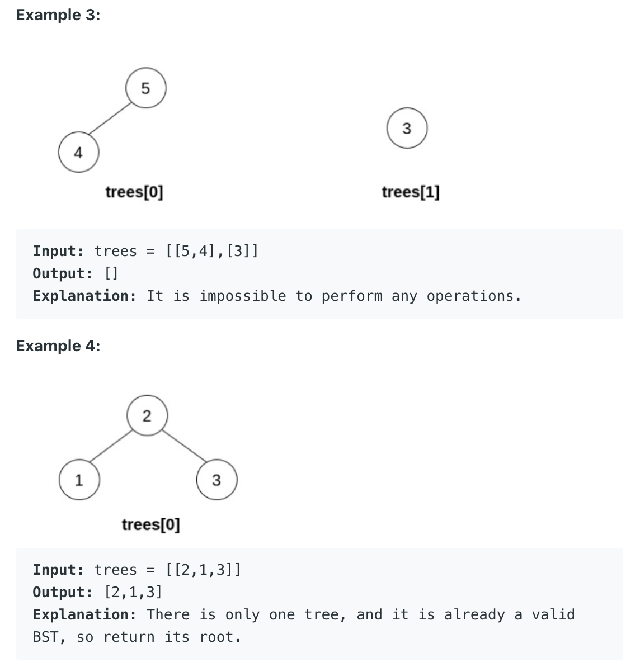Click tree node 4 in Example 3
Screen dimensions: 640x672
(79, 152)
